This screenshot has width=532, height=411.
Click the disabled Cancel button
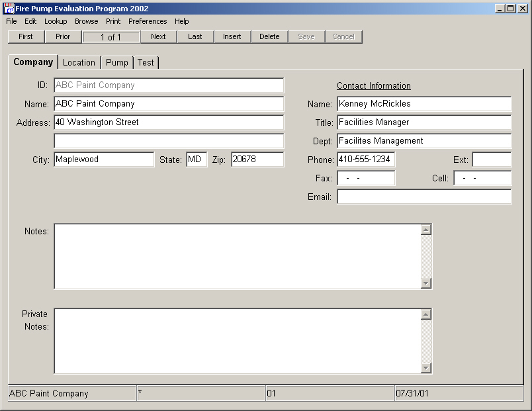click(x=343, y=36)
